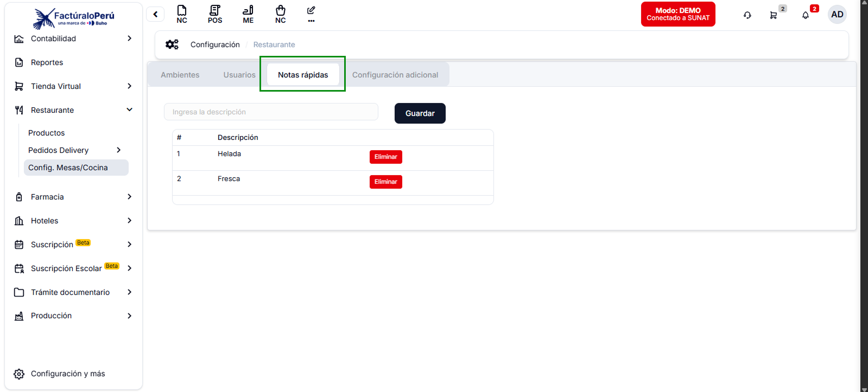Click the headset support icon
Viewport: 868px width, 392px height.
[x=747, y=15]
